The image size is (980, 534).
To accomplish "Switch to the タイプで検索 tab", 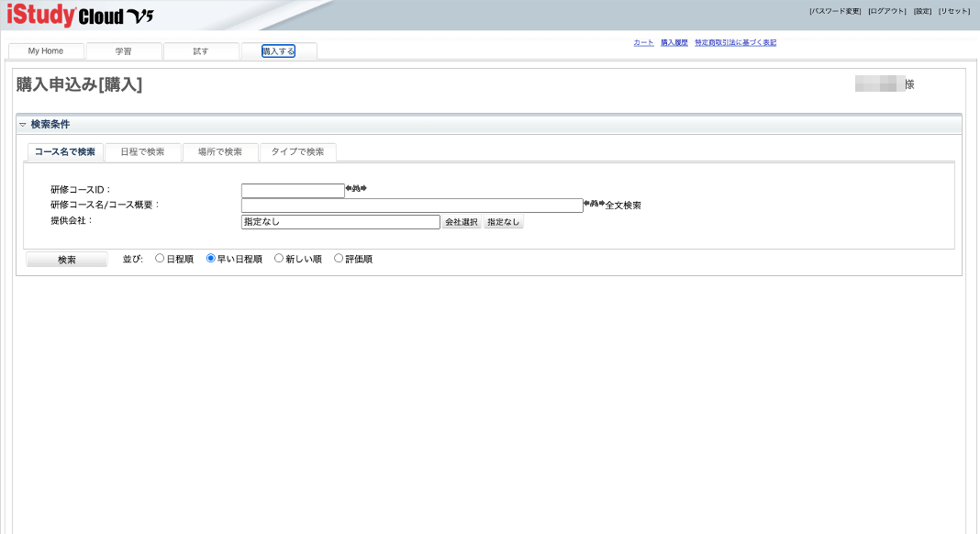I will click(297, 152).
